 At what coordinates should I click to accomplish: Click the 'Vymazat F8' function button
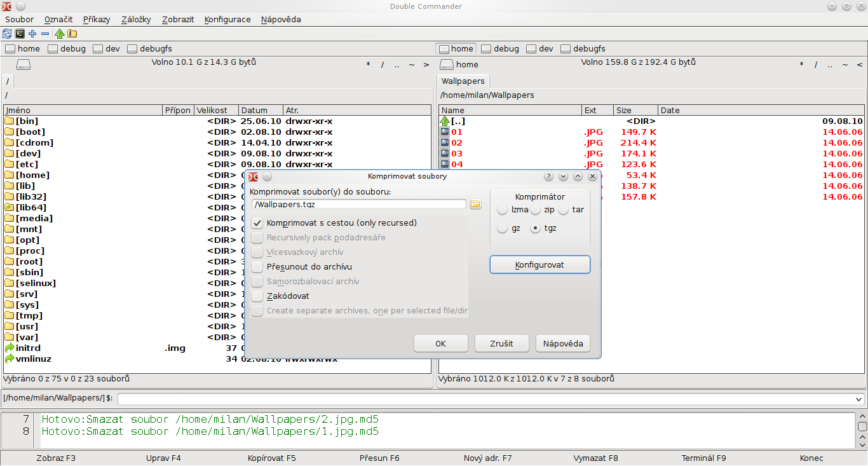(x=595, y=458)
